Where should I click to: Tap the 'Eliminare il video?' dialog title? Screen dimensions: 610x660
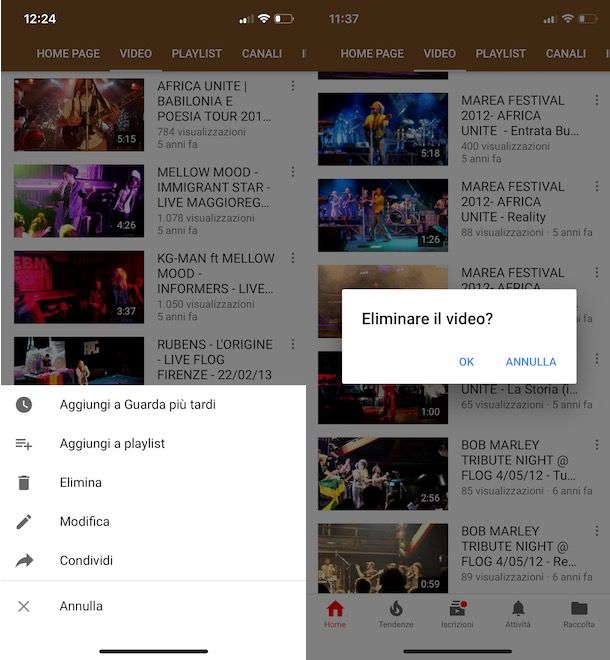pyautogui.click(x=427, y=319)
